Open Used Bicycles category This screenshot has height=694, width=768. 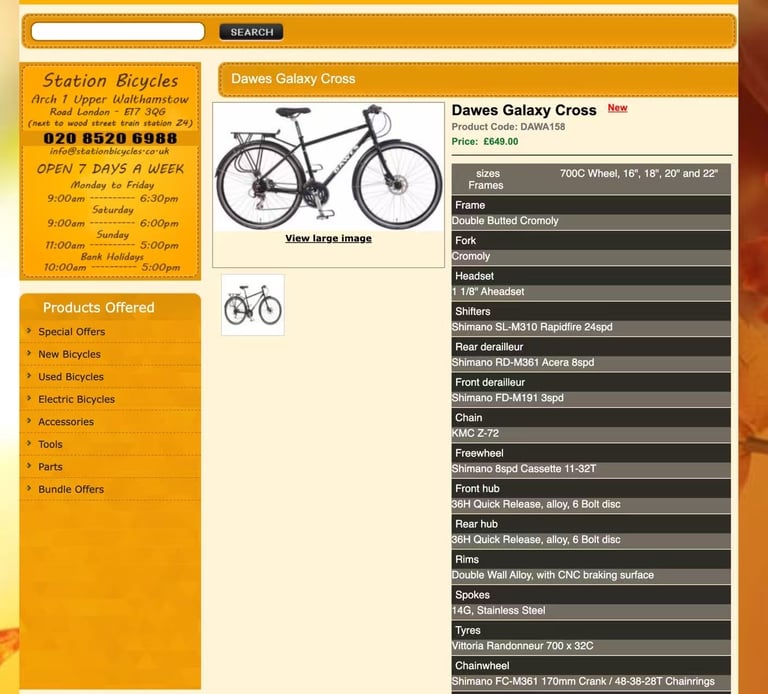coord(71,377)
